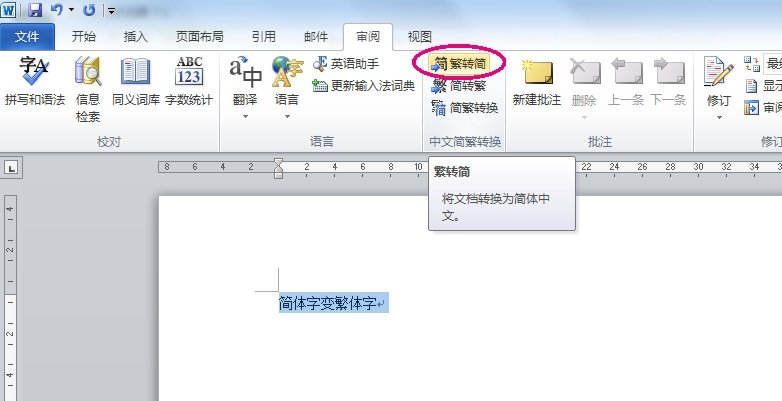Open 简繁转换 conversion dialog
Viewport: 782px width, 401px height.
465,108
